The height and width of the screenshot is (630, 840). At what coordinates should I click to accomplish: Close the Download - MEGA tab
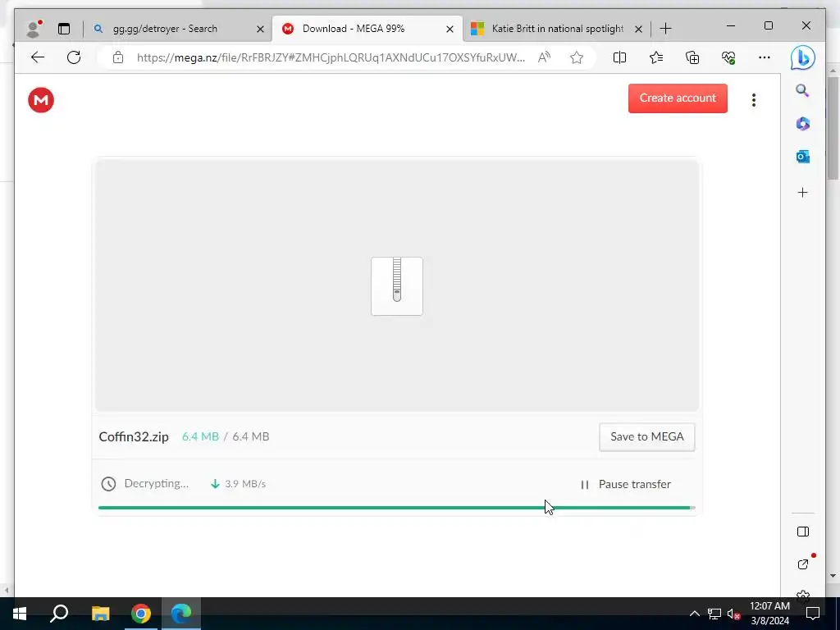point(450,29)
